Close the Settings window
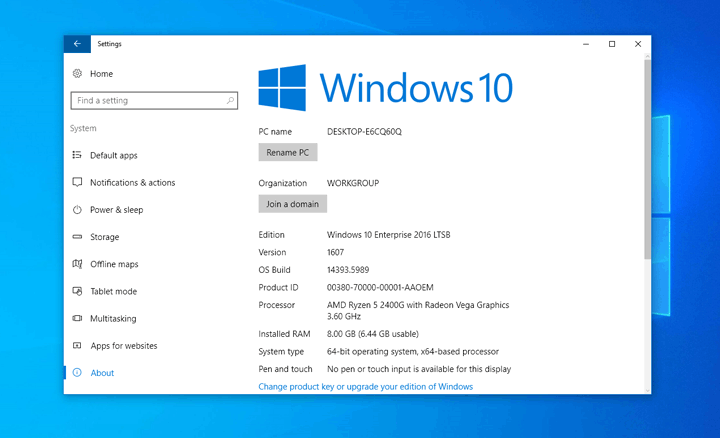 pos(638,44)
